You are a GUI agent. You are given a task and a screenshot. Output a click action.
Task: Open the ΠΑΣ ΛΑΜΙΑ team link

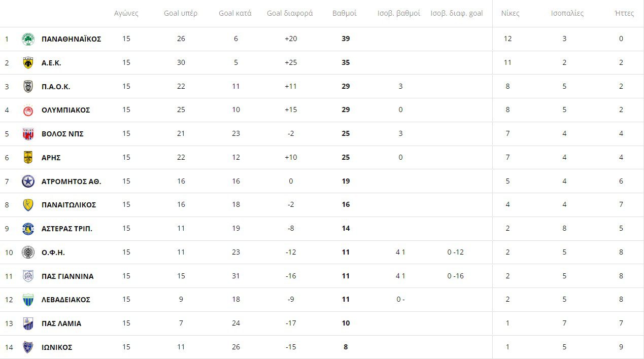[61, 324]
